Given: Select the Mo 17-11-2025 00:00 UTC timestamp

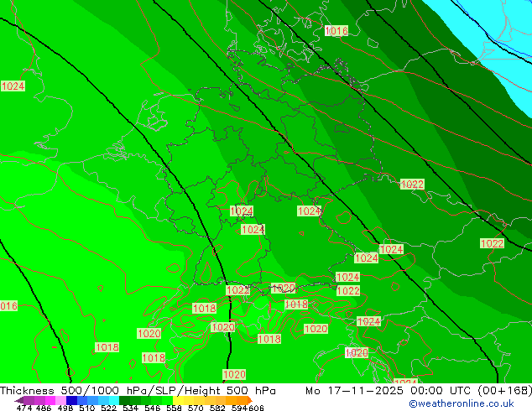Looking at the screenshot, I should (x=389, y=391).
